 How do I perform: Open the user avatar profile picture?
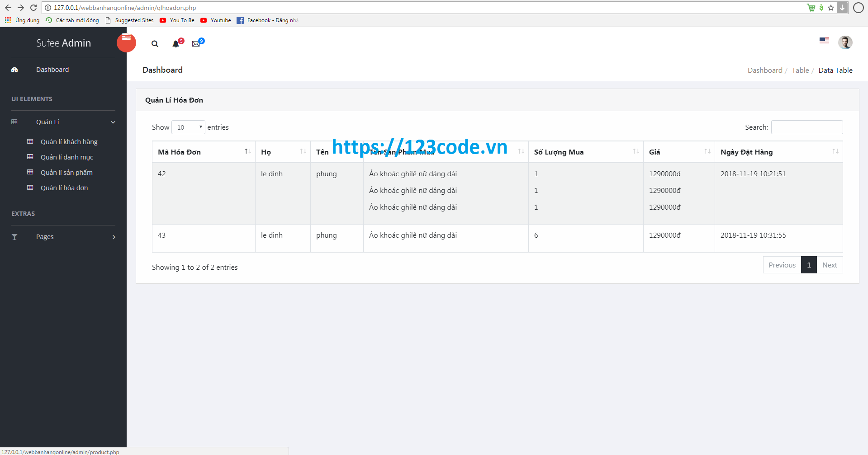point(845,42)
